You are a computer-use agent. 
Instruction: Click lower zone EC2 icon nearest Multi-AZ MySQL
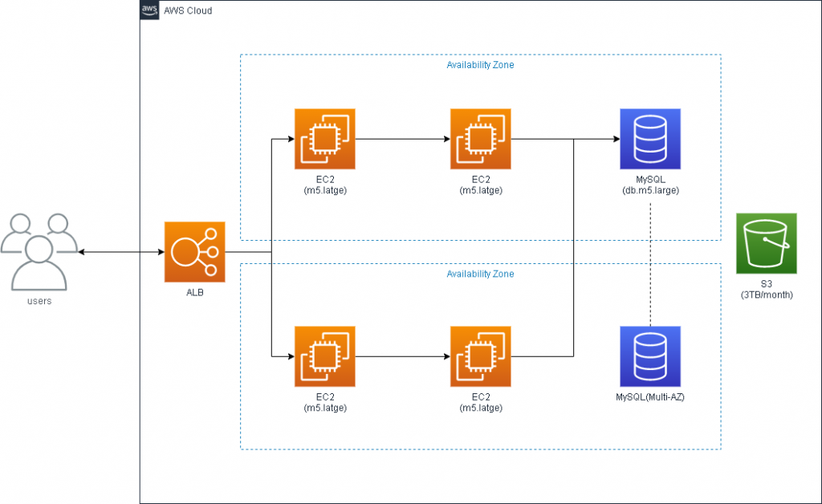pyautogui.click(x=481, y=356)
